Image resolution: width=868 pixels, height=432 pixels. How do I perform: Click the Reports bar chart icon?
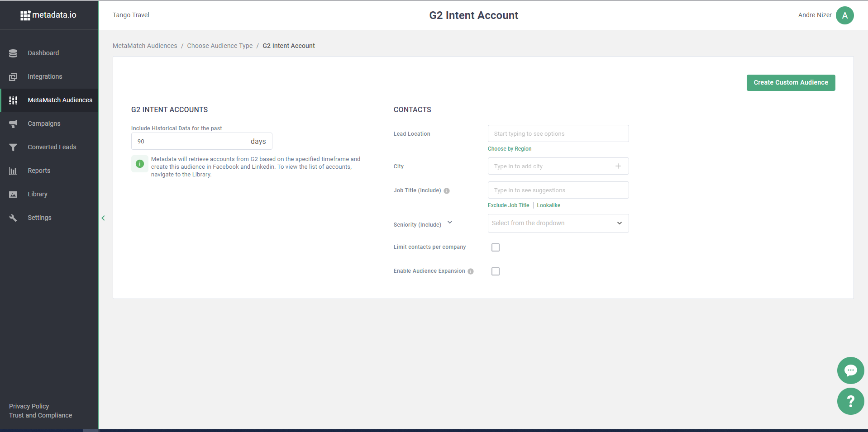coord(13,171)
